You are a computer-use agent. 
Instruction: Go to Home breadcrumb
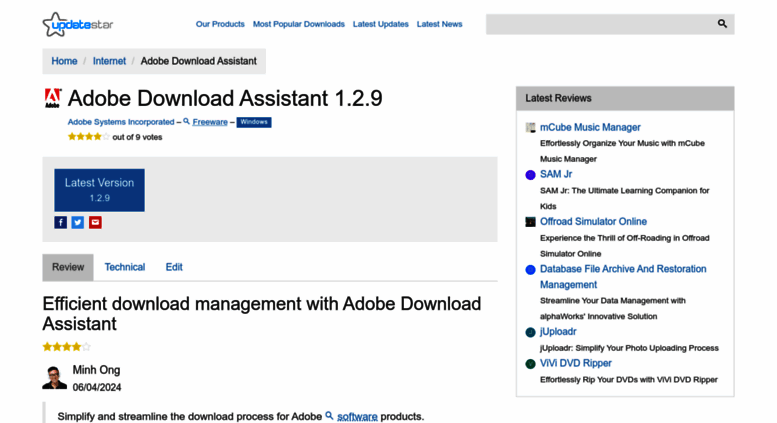tap(64, 61)
